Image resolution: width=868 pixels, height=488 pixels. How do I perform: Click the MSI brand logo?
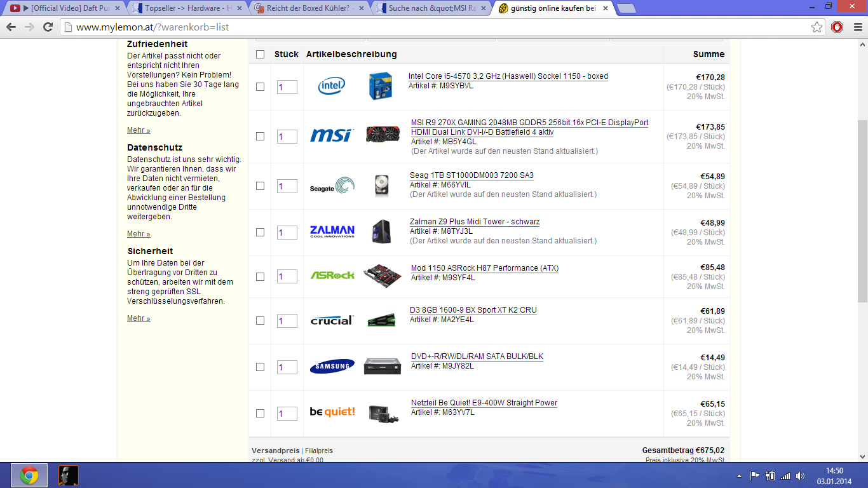(x=332, y=135)
